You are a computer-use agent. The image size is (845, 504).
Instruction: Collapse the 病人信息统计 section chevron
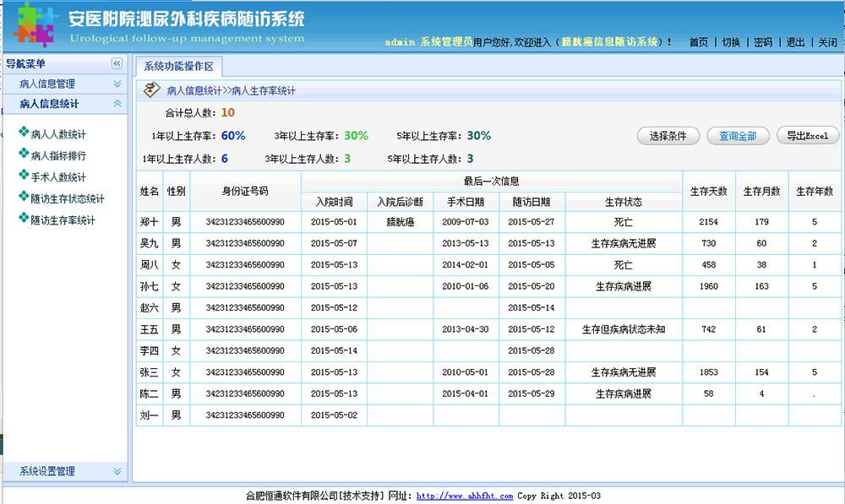tap(117, 103)
